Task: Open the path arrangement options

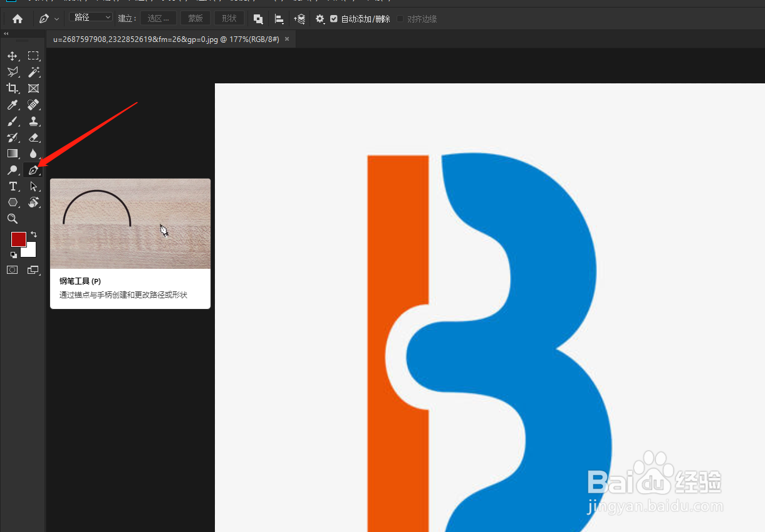Action: pyautogui.click(x=299, y=19)
